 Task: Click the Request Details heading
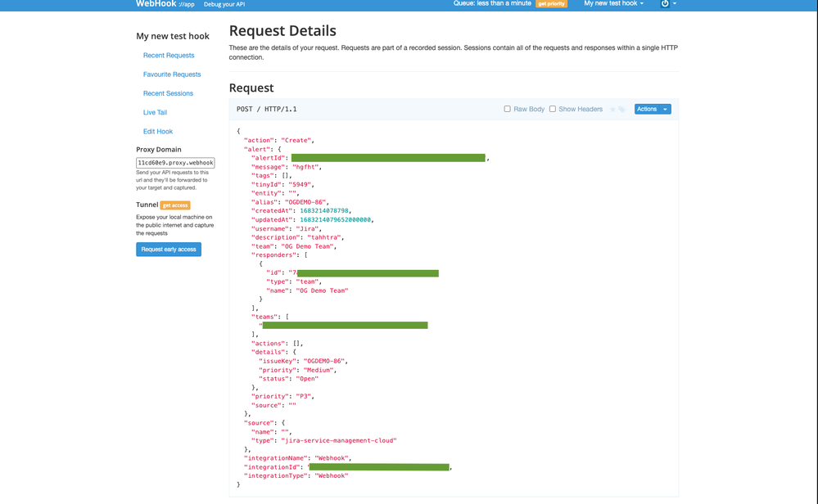tap(282, 31)
